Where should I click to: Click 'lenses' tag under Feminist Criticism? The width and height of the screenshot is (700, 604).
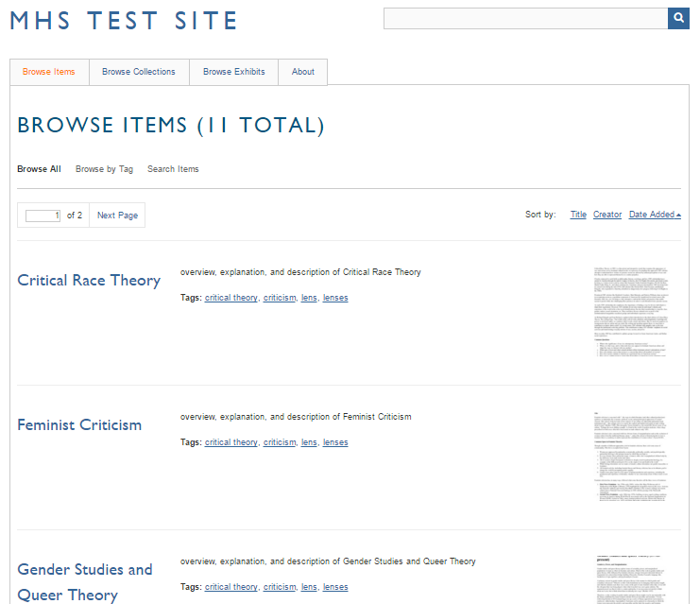[335, 442]
